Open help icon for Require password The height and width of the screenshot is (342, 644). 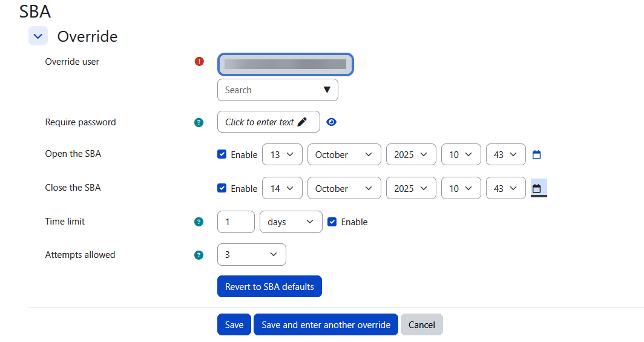199,122
